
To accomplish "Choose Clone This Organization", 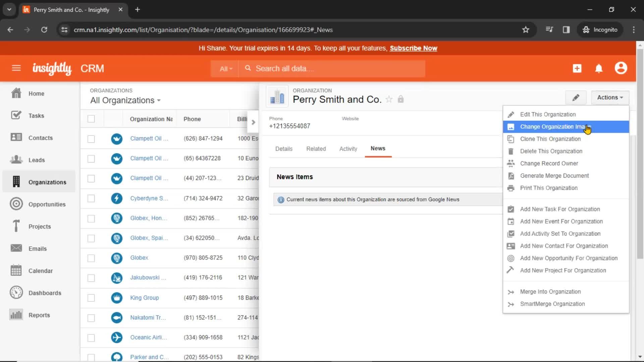I will pos(566,139).
